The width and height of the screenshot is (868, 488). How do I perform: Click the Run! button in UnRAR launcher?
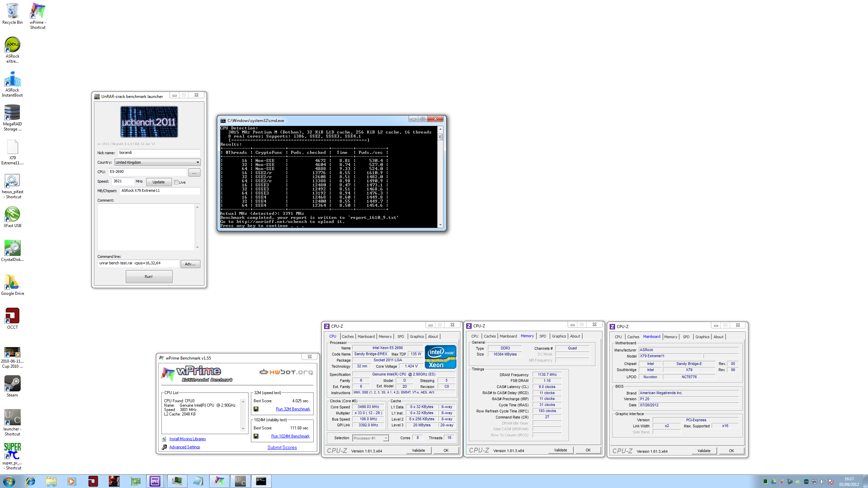[149, 277]
